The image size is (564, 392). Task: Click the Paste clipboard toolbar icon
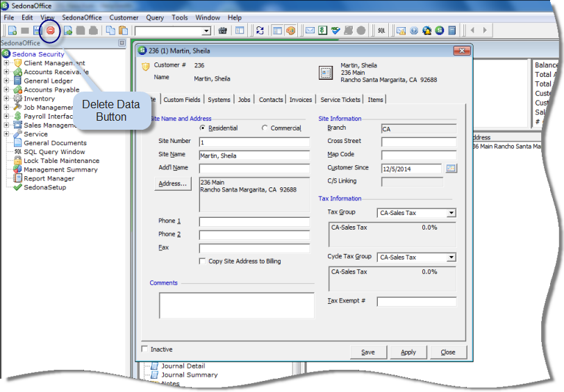pos(124,31)
